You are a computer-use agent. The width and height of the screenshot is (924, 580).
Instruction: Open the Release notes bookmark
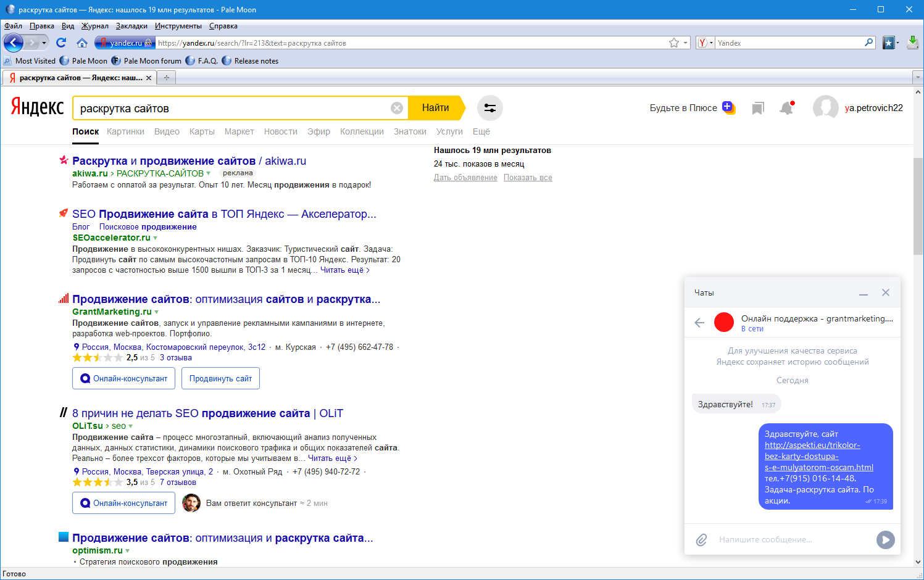[249, 61]
